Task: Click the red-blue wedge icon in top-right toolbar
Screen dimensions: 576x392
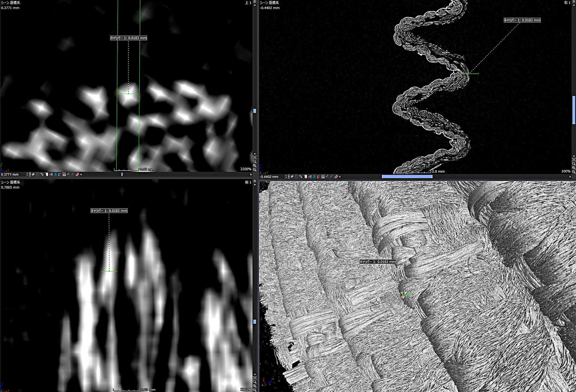Action: [310, 177]
